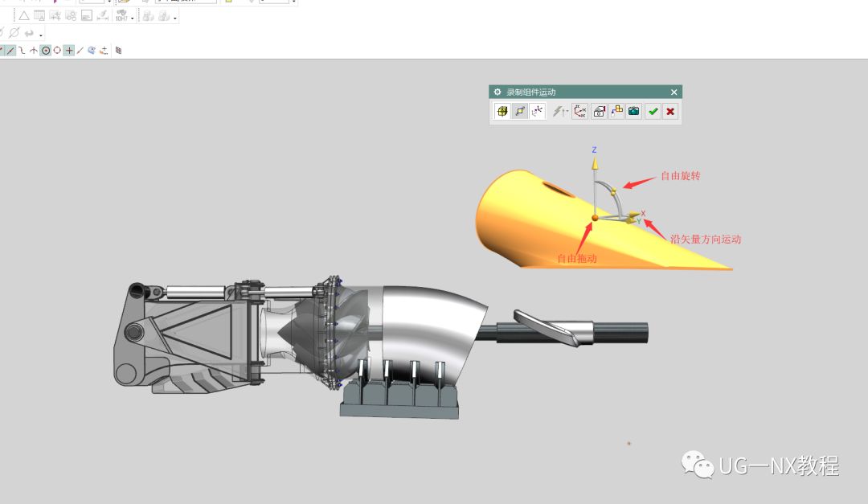Toggle the move-handles-only coordinate icon

coord(538,111)
